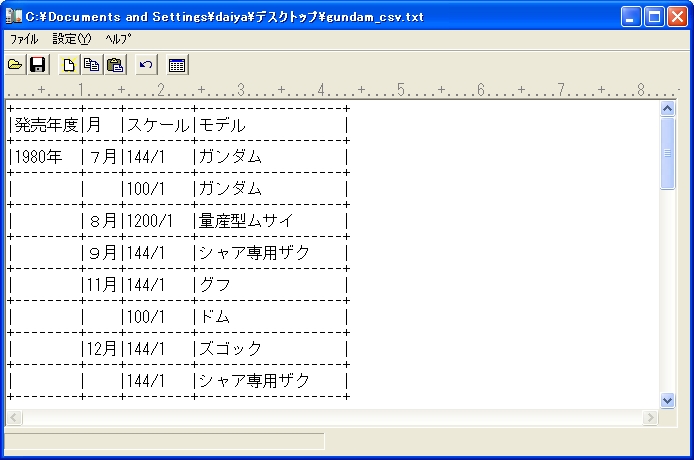This screenshot has width=694, height=460.
Task: Click the column ruler above the text
Action: [x=343, y=90]
